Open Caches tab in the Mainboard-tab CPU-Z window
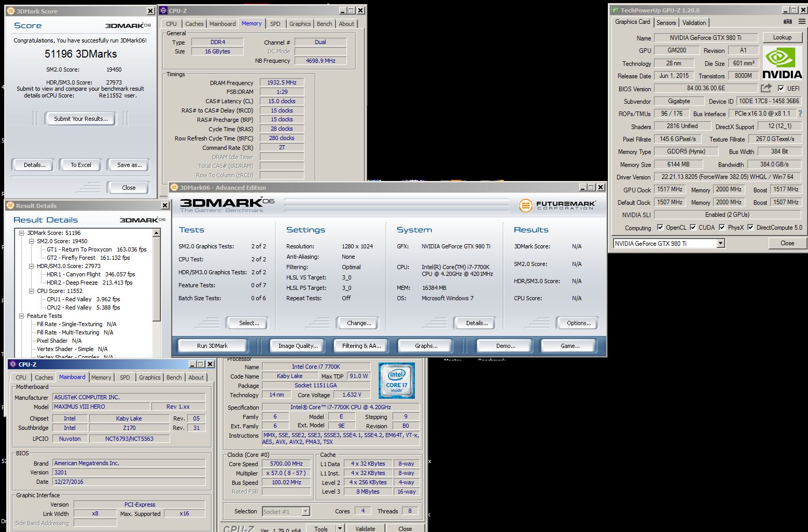 click(x=44, y=377)
